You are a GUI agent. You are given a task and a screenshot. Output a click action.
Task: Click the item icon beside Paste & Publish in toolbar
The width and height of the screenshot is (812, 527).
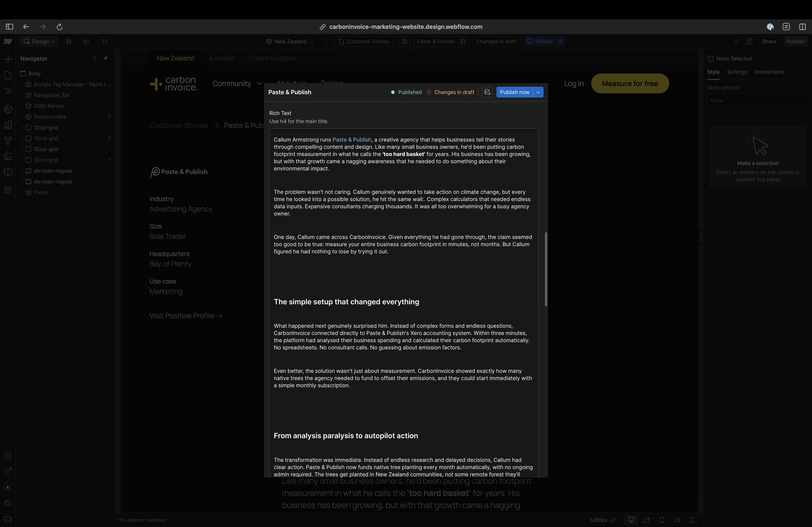tap(463, 41)
